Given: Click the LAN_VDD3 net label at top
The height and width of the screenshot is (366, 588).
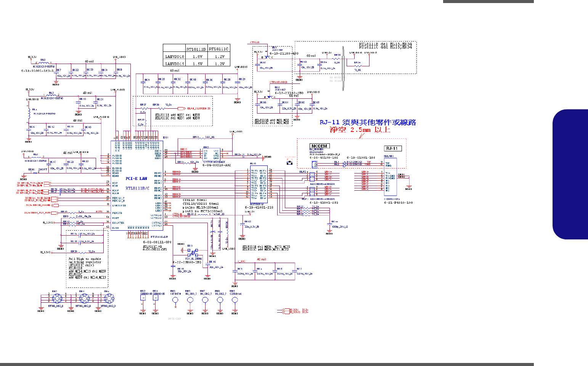Looking at the screenshot, I should tap(119, 57).
